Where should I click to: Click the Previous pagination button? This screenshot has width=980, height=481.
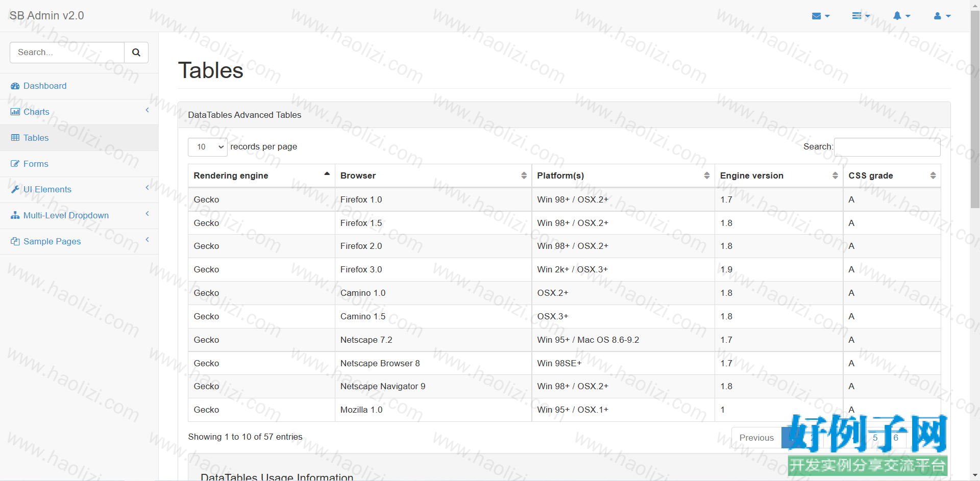coord(756,438)
